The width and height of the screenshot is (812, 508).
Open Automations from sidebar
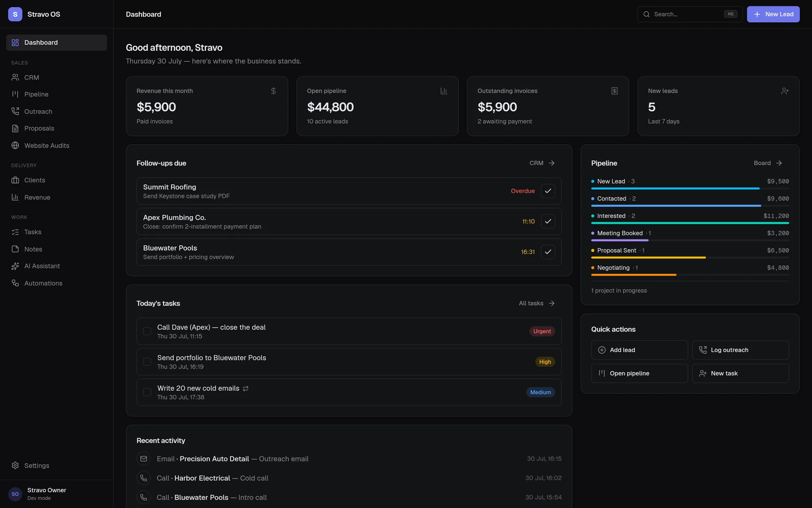(x=56, y=283)
